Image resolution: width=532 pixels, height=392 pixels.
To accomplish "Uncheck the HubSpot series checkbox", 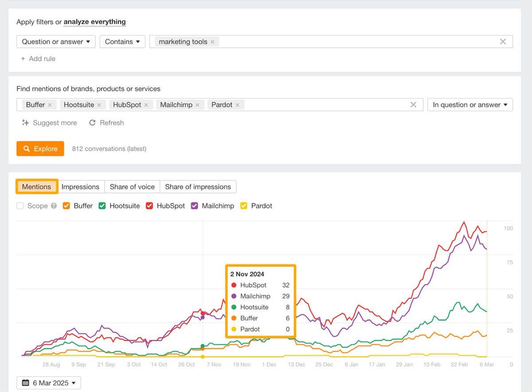I will pyautogui.click(x=149, y=206).
